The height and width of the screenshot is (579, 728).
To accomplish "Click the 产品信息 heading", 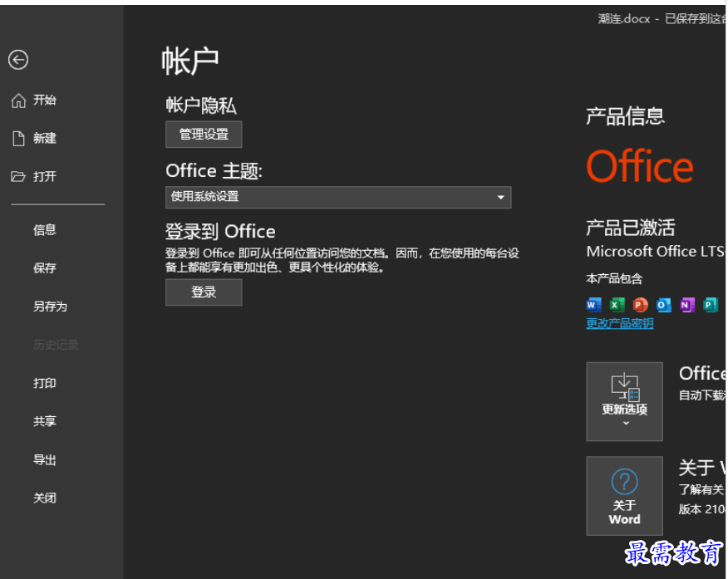I will point(626,115).
